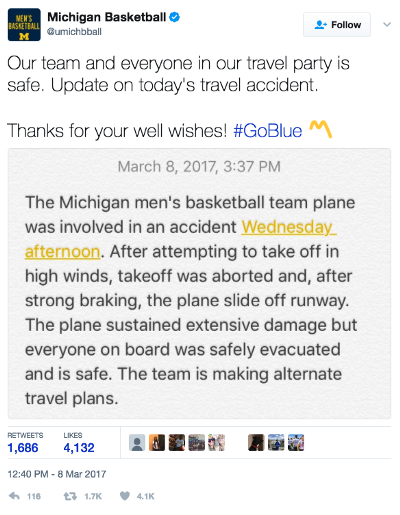The height and width of the screenshot is (515, 400).
Task: View the 1,686 retweets list
Action: point(25,443)
